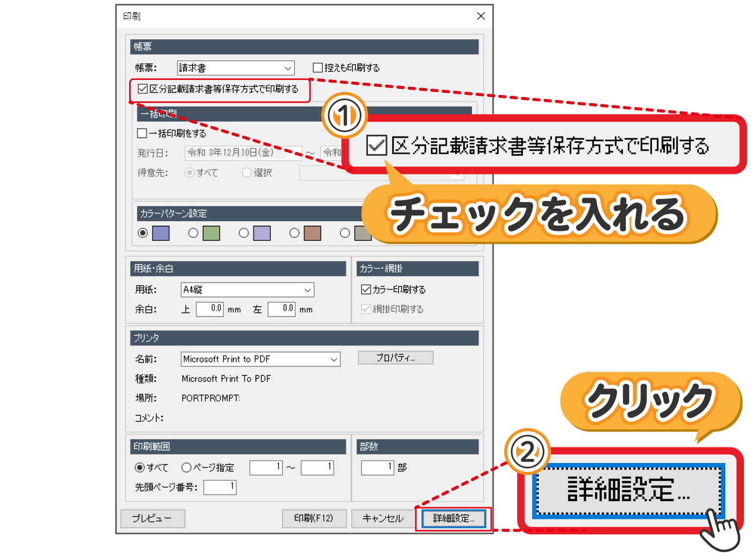Select radio button beside green swatch
Viewport: 754px width, 560px height.
pos(193,233)
